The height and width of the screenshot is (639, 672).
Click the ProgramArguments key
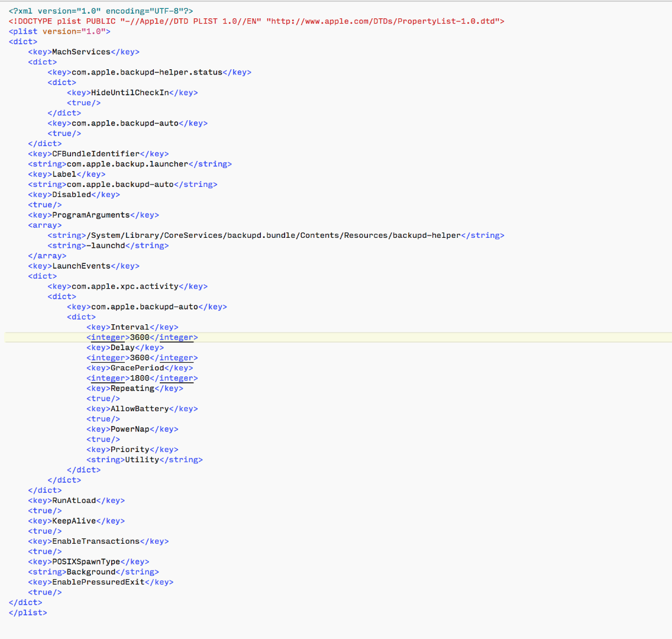[x=91, y=215]
